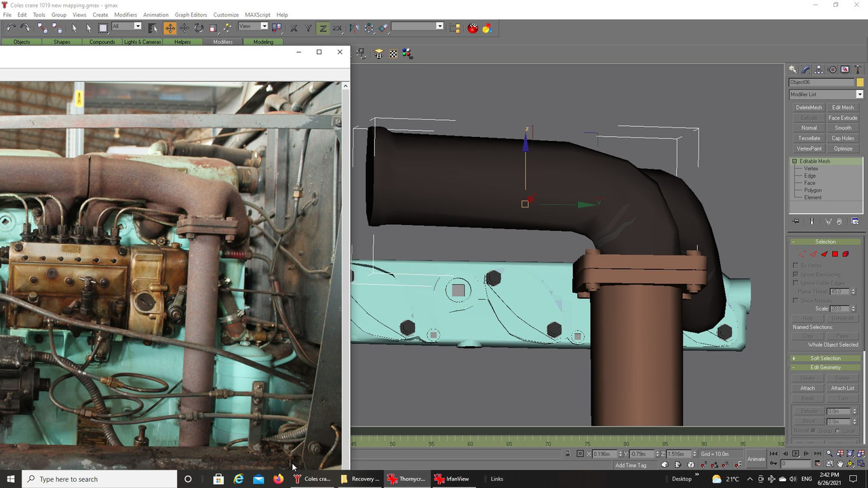Expand the Soft Selection rollout
The height and width of the screenshot is (488, 868).
click(825, 358)
